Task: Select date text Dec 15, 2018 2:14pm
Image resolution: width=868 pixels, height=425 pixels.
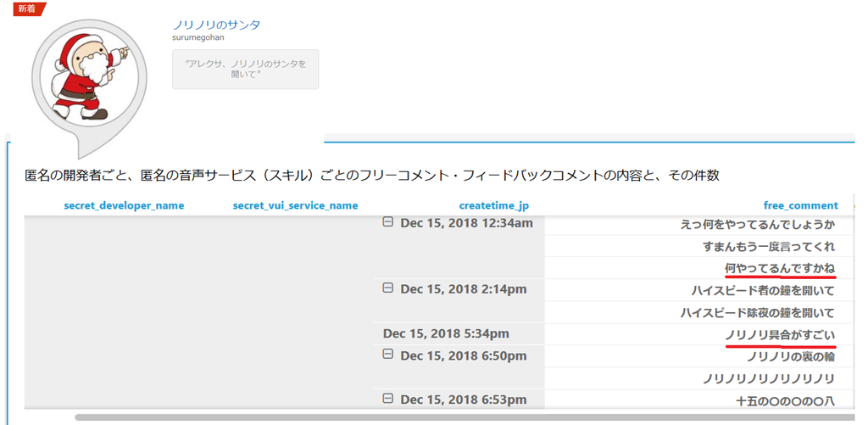Action: (x=464, y=289)
